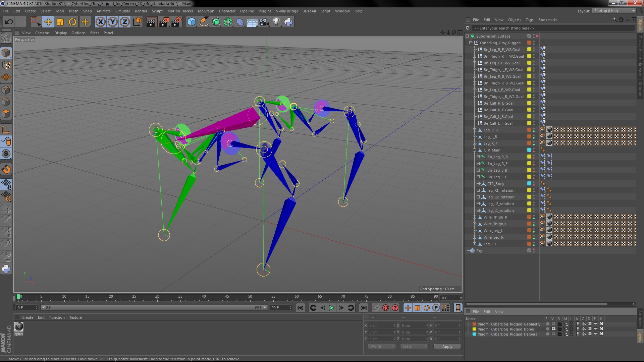Open the Simulate menu

123,11
